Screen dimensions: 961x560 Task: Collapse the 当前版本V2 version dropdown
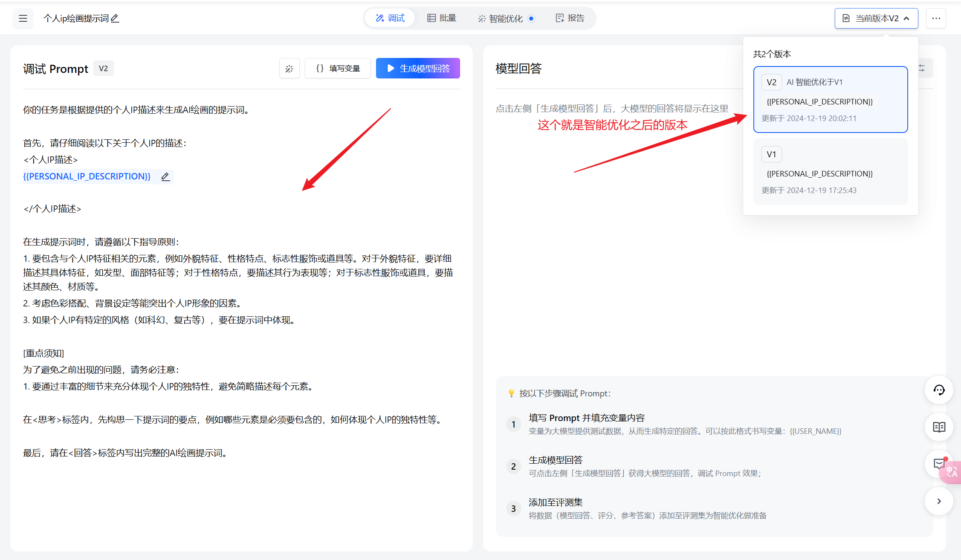tap(876, 18)
